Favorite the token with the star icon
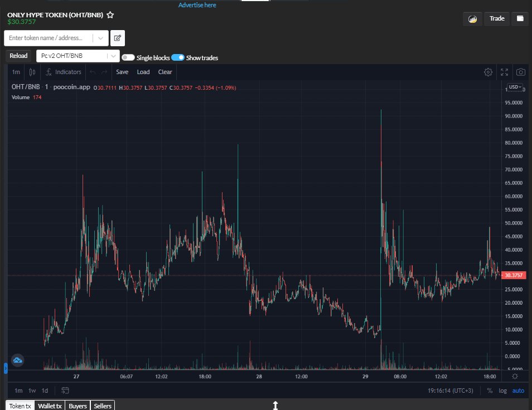 point(110,16)
